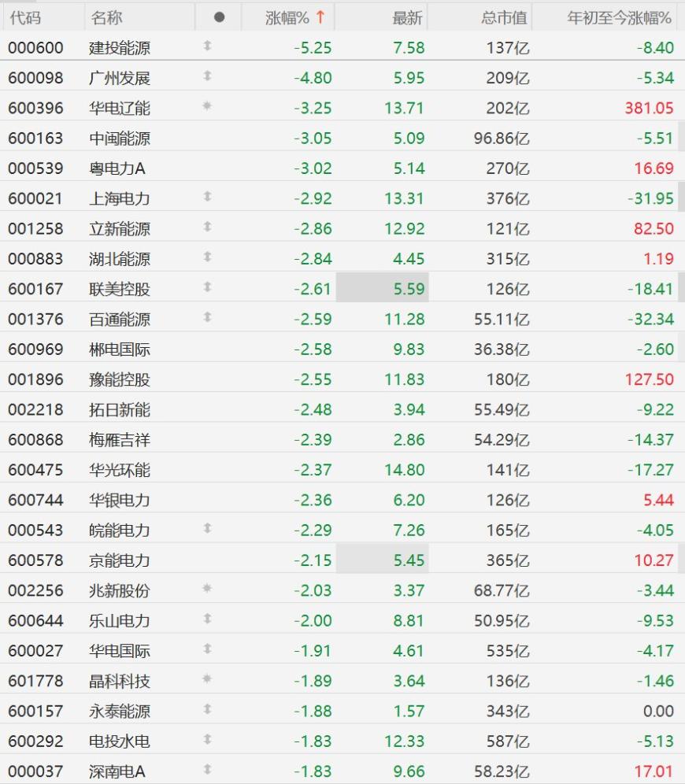Click stock code 001376
This screenshot has width=685, height=784.
[x=35, y=319]
